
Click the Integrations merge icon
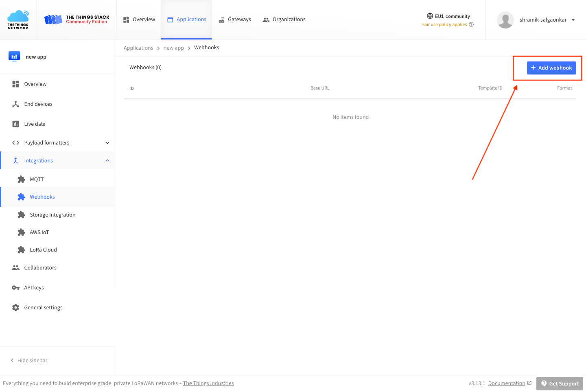coord(15,160)
